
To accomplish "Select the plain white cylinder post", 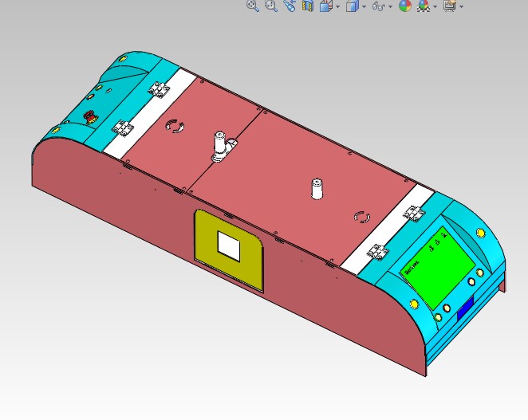I will (317, 189).
